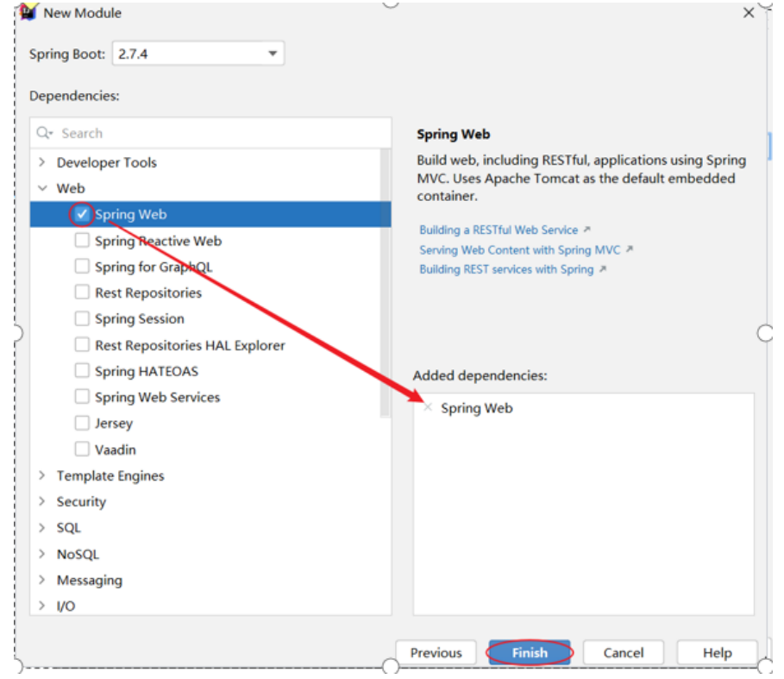Expand the SQL category
Screen dimensions: 784x679
(42, 527)
